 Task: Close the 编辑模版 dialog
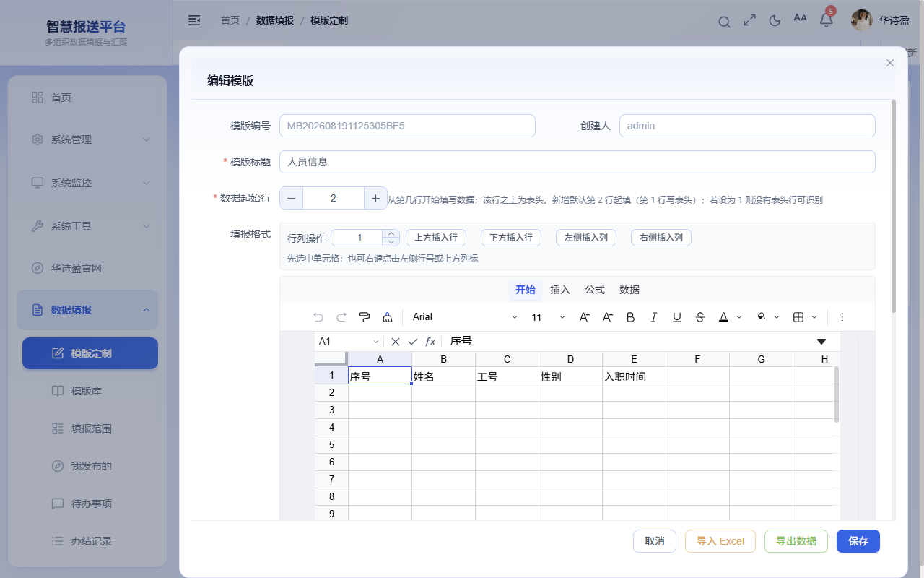pos(889,63)
